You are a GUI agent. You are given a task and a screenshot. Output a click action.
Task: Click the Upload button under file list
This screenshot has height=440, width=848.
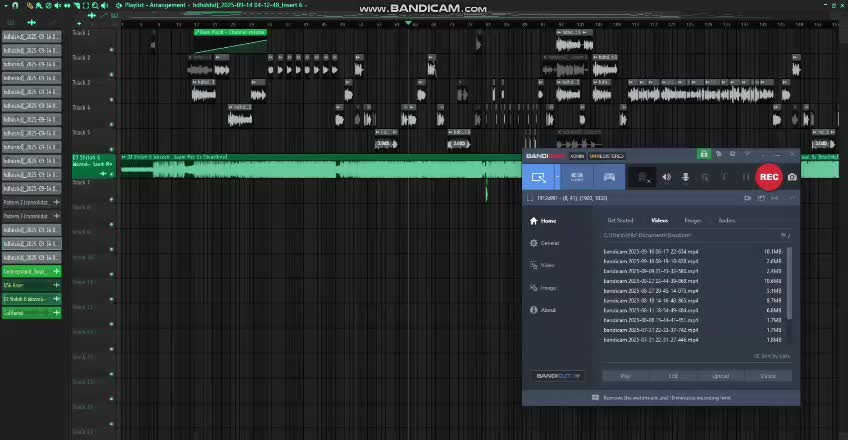pyautogui.click(x=720, y=376)
